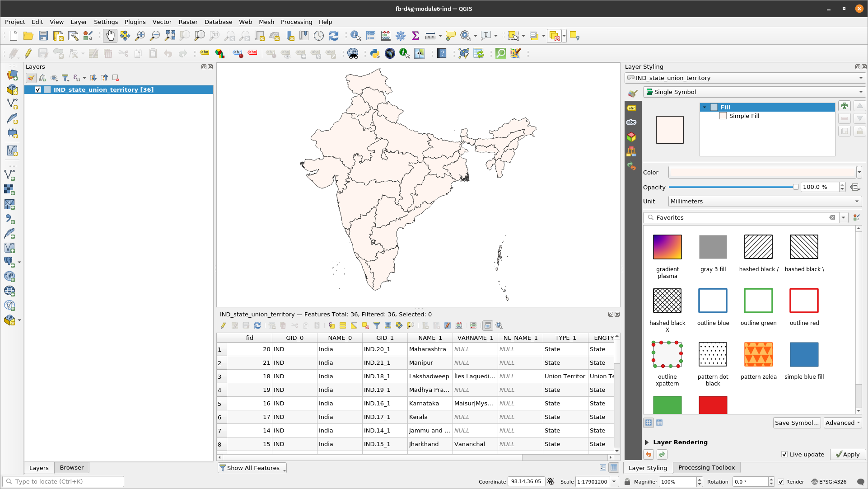Viewport: 868px width, 489px height.
Task: Open the Field Calculator abacus icon
Action: [x=386, y=36]
